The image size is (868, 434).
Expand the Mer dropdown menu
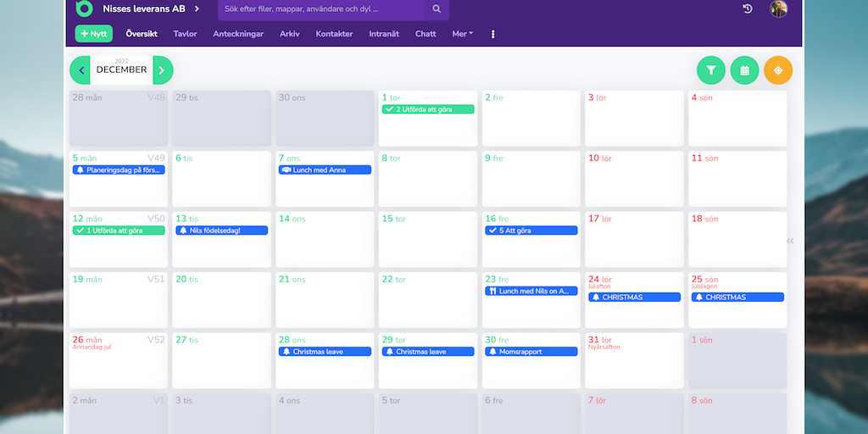pos(462,34)
